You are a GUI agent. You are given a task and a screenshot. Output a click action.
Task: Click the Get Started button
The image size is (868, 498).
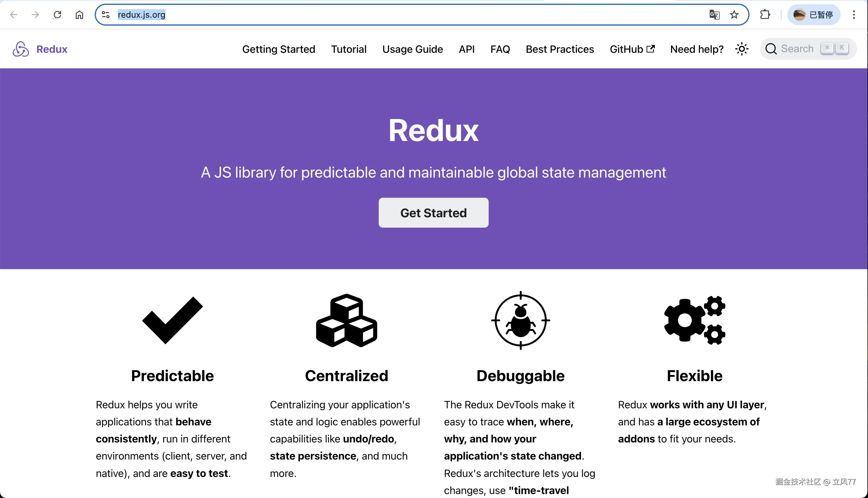click(433, 213)
